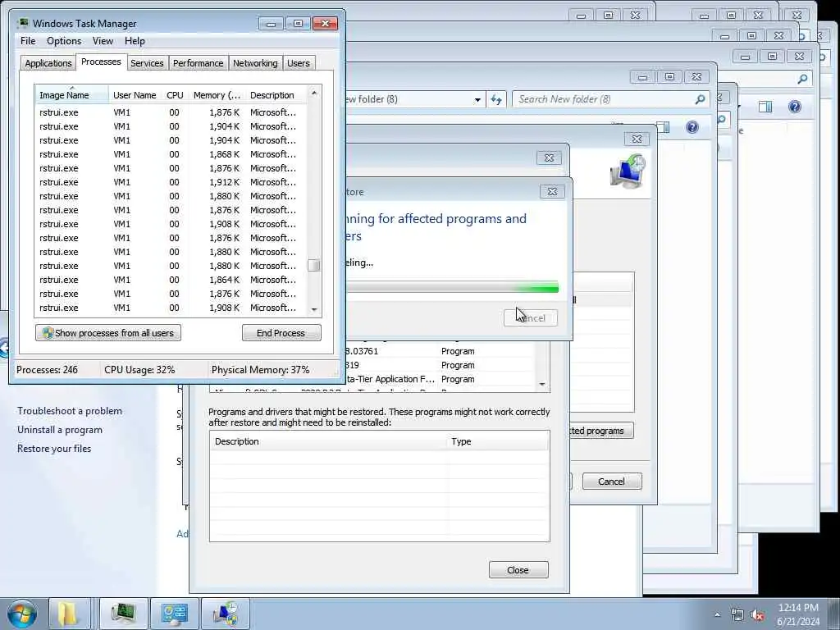Open the Restore your files link

[x=54, y=449]
